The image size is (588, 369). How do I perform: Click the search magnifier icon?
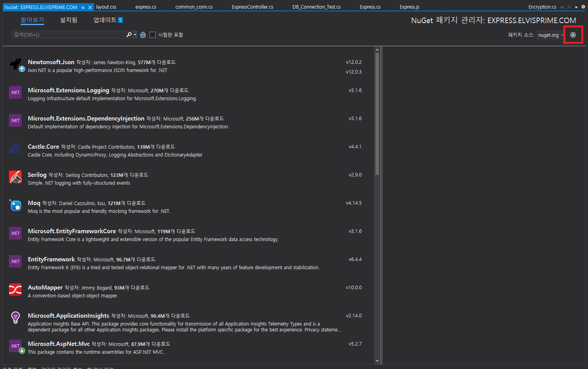[129, 35]
